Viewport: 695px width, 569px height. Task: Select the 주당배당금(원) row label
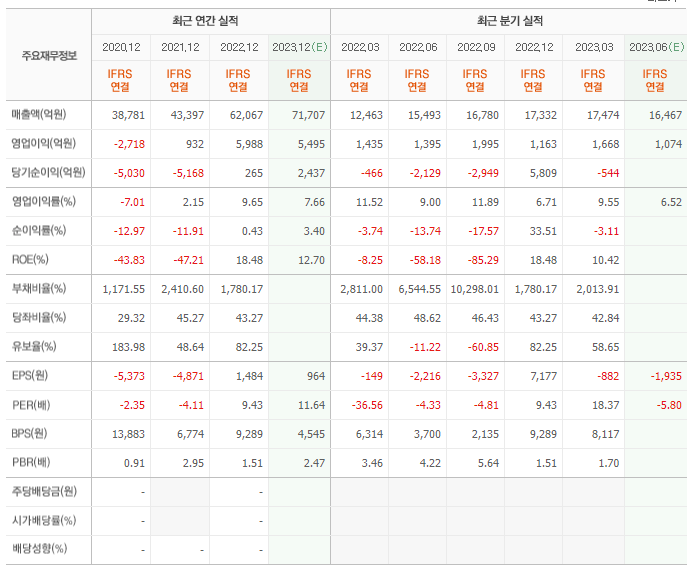point(44,491)
